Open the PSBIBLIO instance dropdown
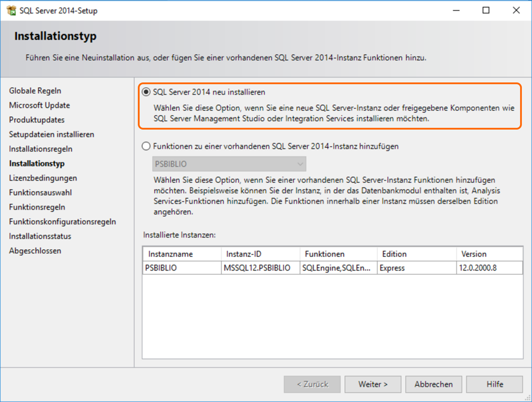Image resolution: width=532 pixels, height=402 pixels. pyautogui.click(x=229, y=164)
